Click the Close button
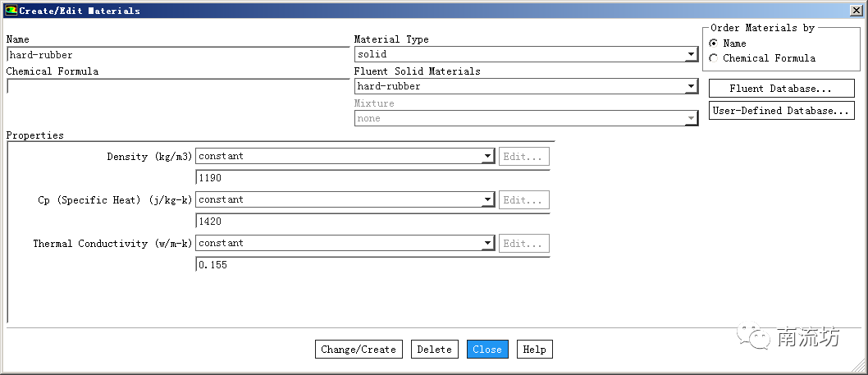 pyautogui.click(x=487, y=350)
